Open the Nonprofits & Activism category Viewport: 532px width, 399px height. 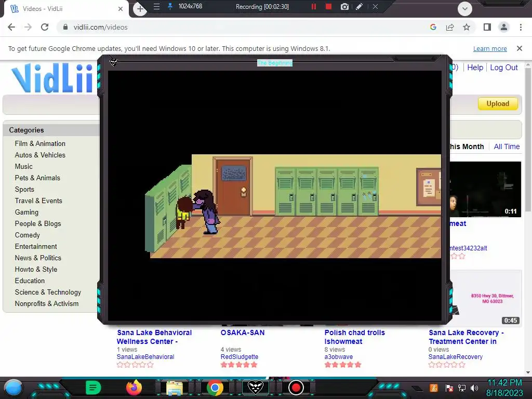pyautogui.click(x=46, y=303)
